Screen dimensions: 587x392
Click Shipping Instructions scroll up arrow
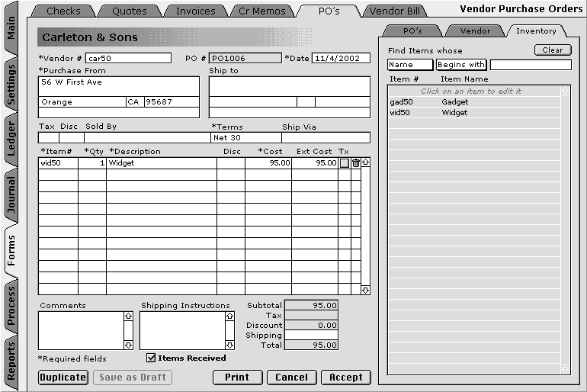point(230,316)
